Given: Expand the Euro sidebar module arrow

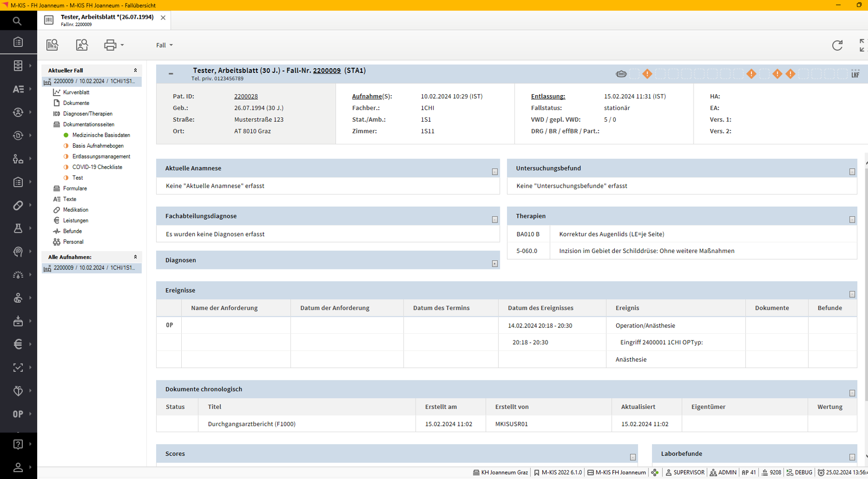Looking at the screenshot, I should tap(30, 344).
